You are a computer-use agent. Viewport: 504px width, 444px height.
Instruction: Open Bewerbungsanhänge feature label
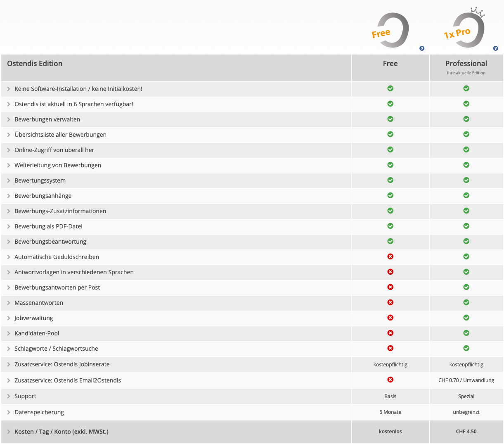(43, 196)
